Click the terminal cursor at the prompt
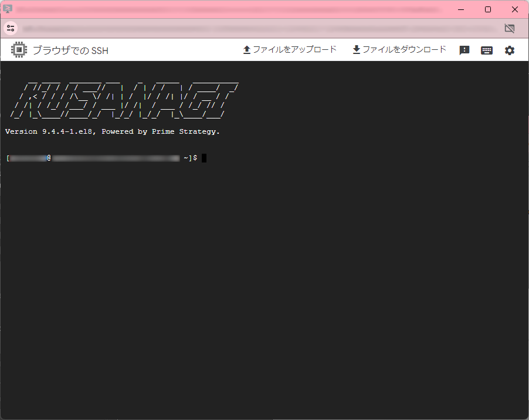 coord(204,158)
